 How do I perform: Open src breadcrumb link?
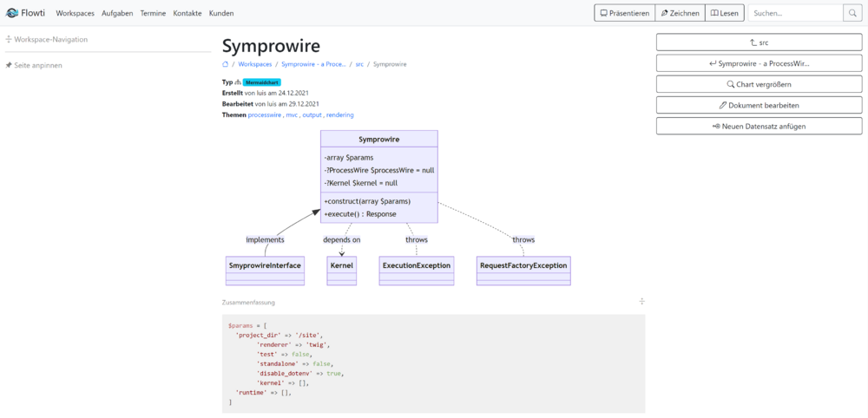pos(359,64)
